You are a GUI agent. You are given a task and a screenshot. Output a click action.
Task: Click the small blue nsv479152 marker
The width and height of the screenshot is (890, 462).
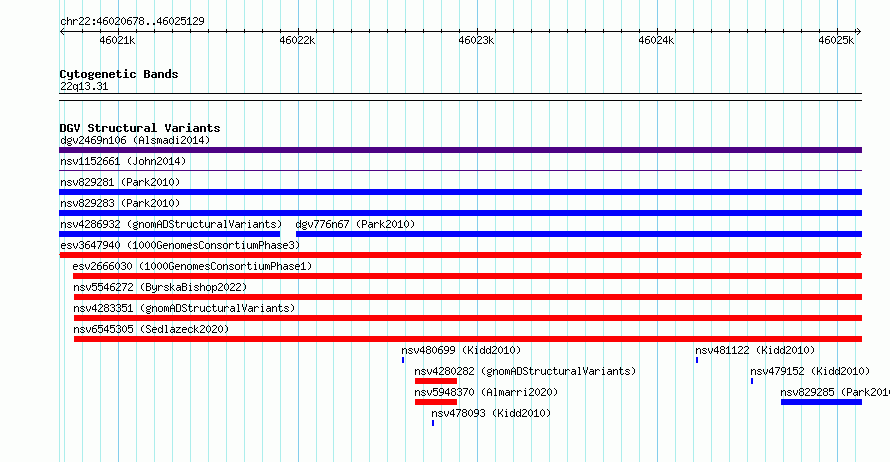(x=752, y=381)
